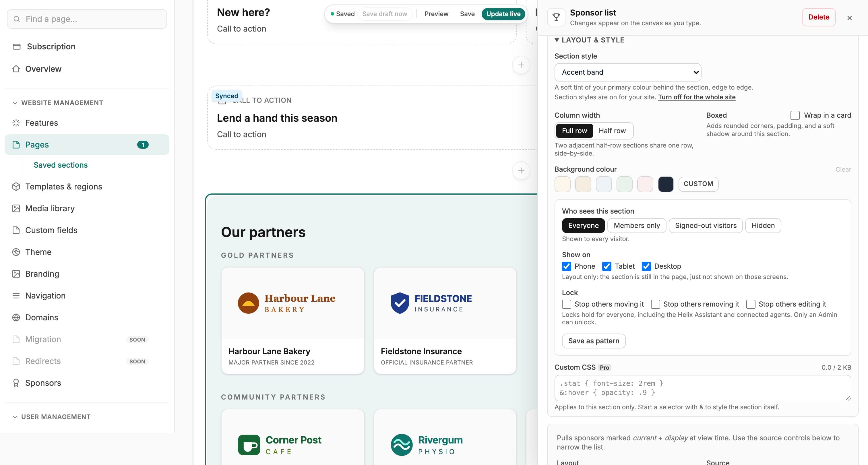Uncheck the Tablet visibility checkbox
Screen dimensions: 868x465
point(607,266)
